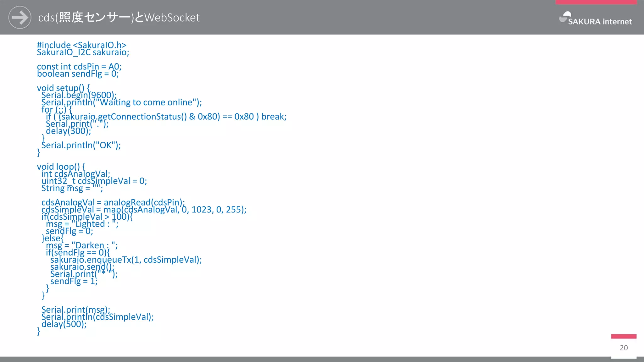Click the map(cdsAnalogVal, 0, 1023, 0, 255) line
The width and height of the screenshot is (644, 362).
(144, 209)
